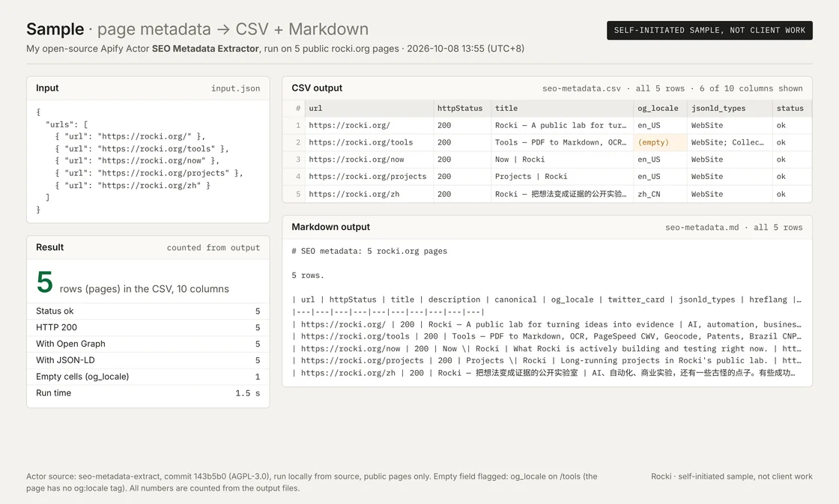Click the 'Projects | Rocki' title cell
The height and width of the screenshot is (504, 839).
tap(563, 177)
